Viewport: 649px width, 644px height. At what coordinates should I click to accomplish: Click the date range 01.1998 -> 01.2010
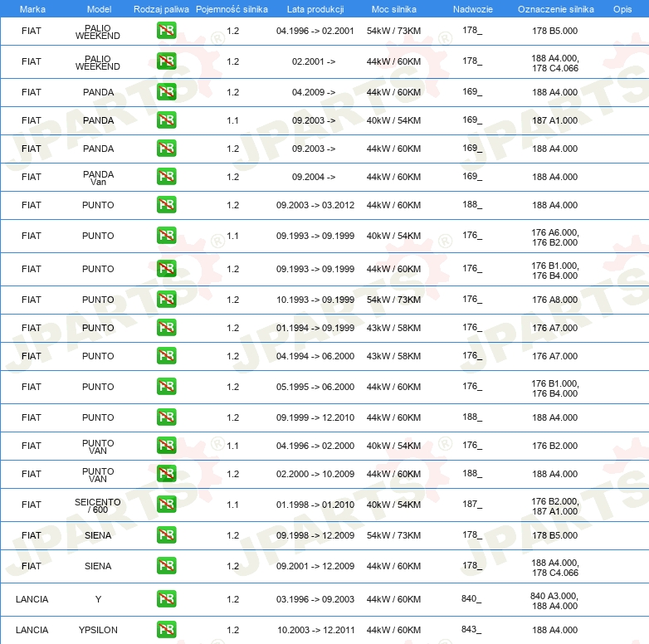[315, 505]
